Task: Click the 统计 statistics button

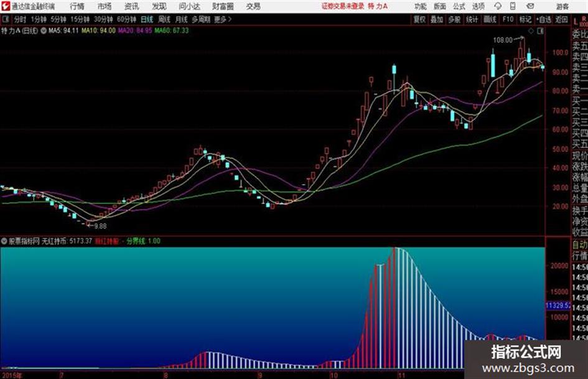Action: 472,19
